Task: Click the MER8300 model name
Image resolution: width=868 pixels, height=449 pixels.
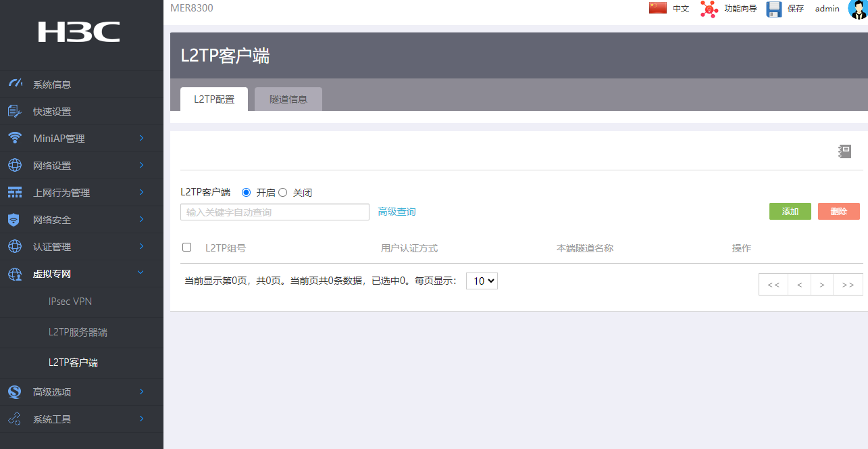Action: point(192,8)
